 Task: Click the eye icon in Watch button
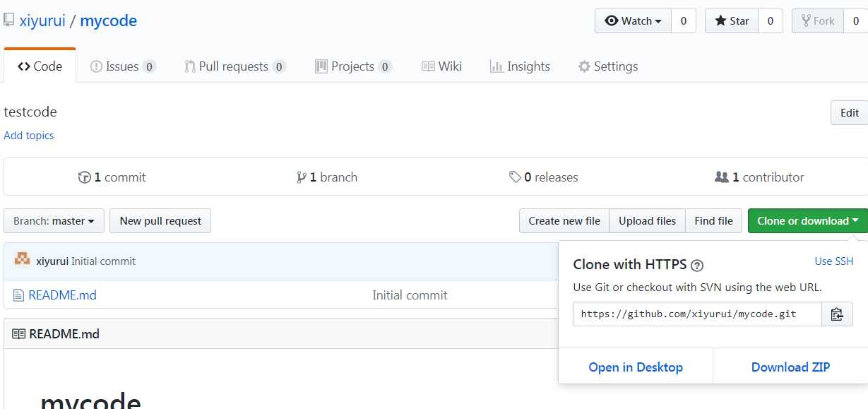click(612, 21)
